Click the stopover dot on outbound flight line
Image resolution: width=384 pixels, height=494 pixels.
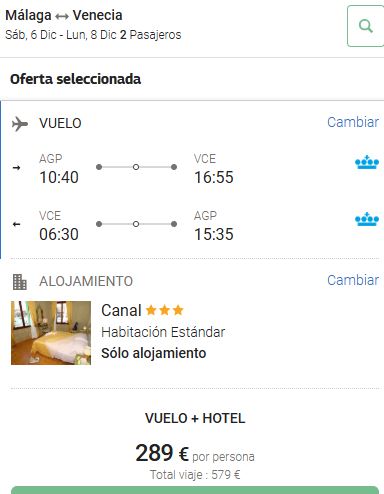point(136,167)
